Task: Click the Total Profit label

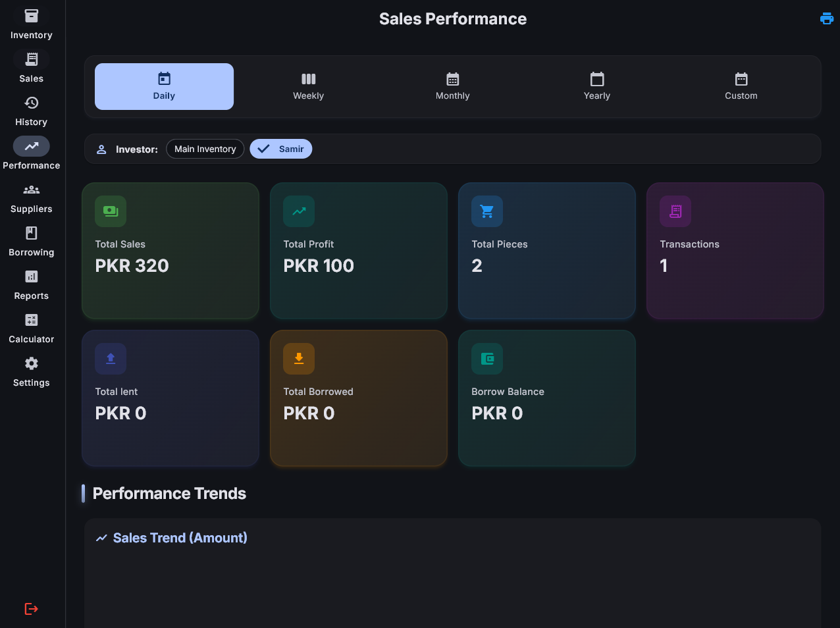Action: point(309,244)
